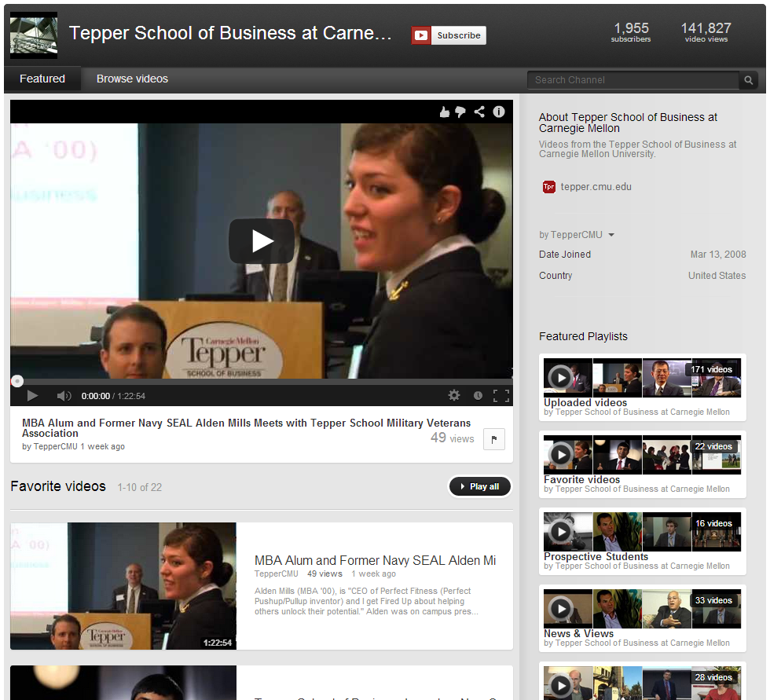The height and width of the screenshot is (700, 770).
Task: Give the video a thumbs up
Action: (x=445, y=112)
